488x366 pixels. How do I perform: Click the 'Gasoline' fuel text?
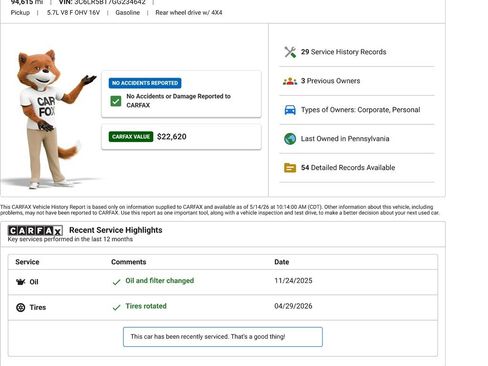click(x=128, y=13)
